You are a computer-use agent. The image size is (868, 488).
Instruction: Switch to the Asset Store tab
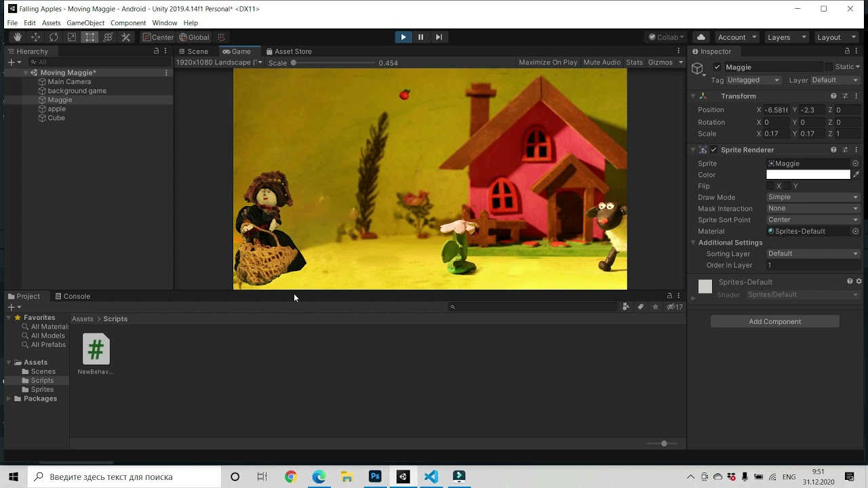tap(289, 52)
